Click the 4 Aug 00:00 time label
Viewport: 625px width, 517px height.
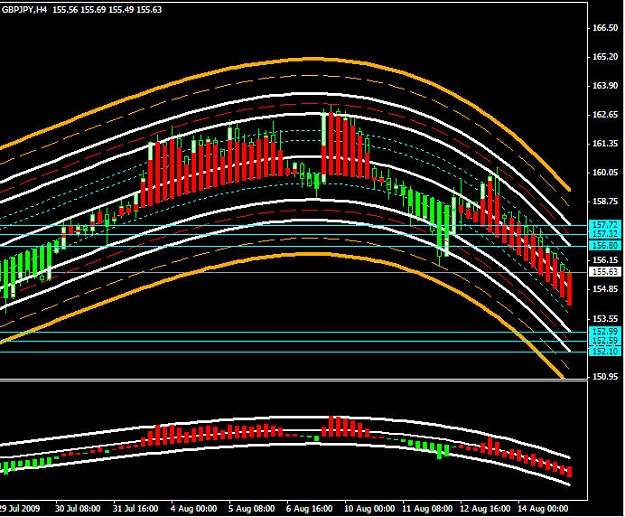[x=194, y=509]
